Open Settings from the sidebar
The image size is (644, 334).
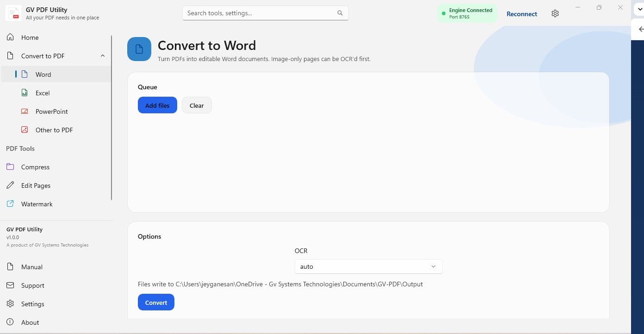(x=56, y=303)
